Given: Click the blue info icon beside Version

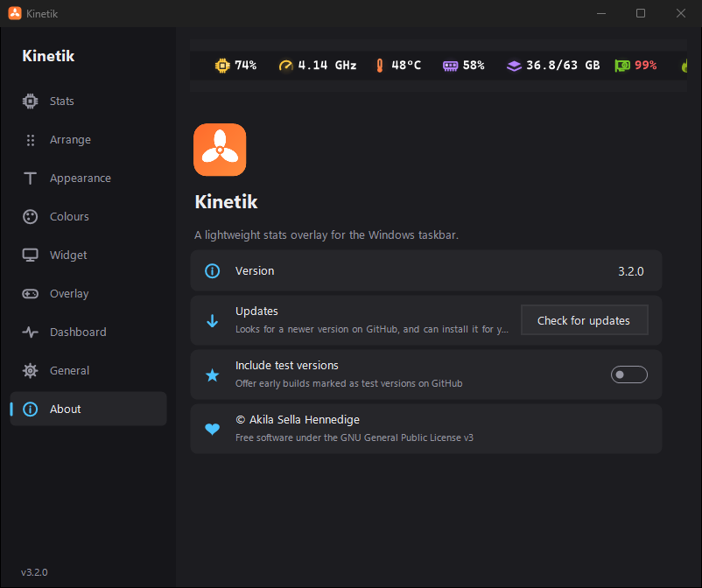Looking at the screenshot, I should tap(212, 270).
